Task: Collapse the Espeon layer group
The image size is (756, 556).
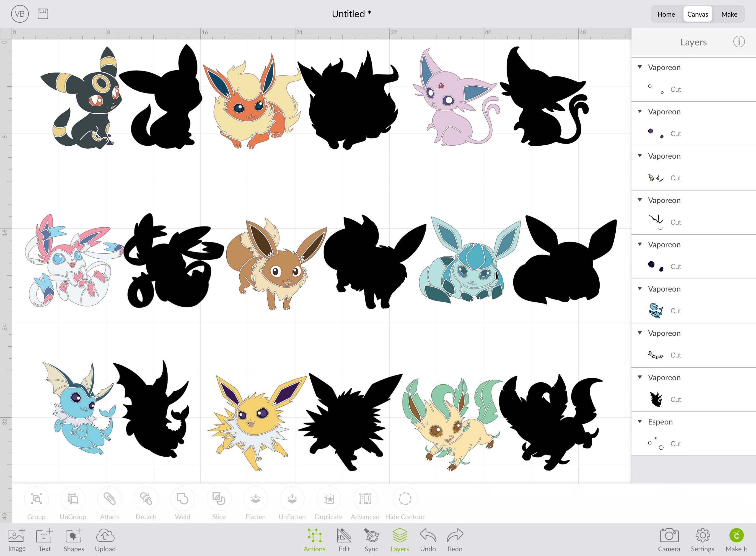Action: click(640, 421)
